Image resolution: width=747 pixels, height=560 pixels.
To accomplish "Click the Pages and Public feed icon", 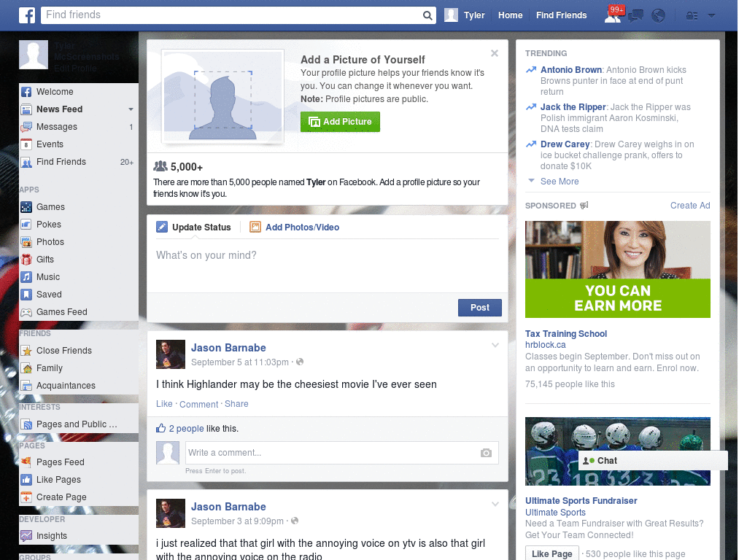I will (x=26, y=424).
